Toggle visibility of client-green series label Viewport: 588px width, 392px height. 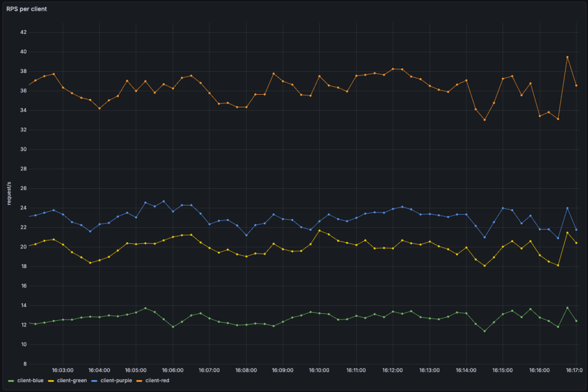pyautogui.click(x=72, y=381)
